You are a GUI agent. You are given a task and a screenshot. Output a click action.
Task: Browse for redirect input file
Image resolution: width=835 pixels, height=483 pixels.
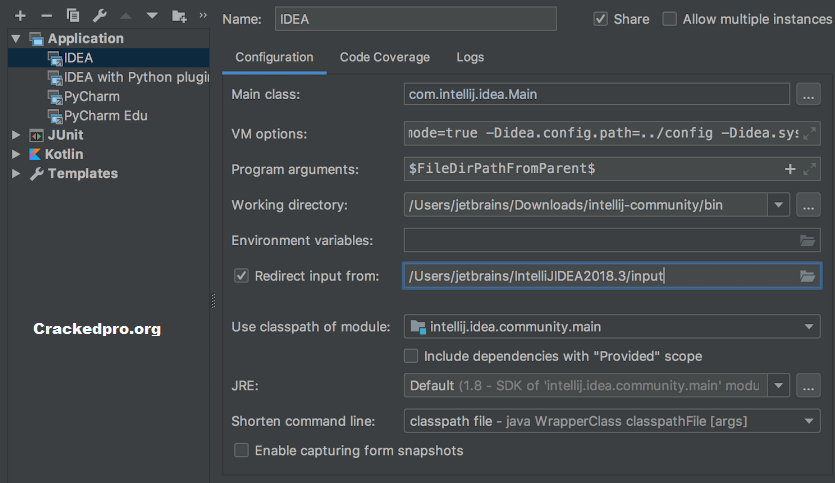tap(807, 276)
